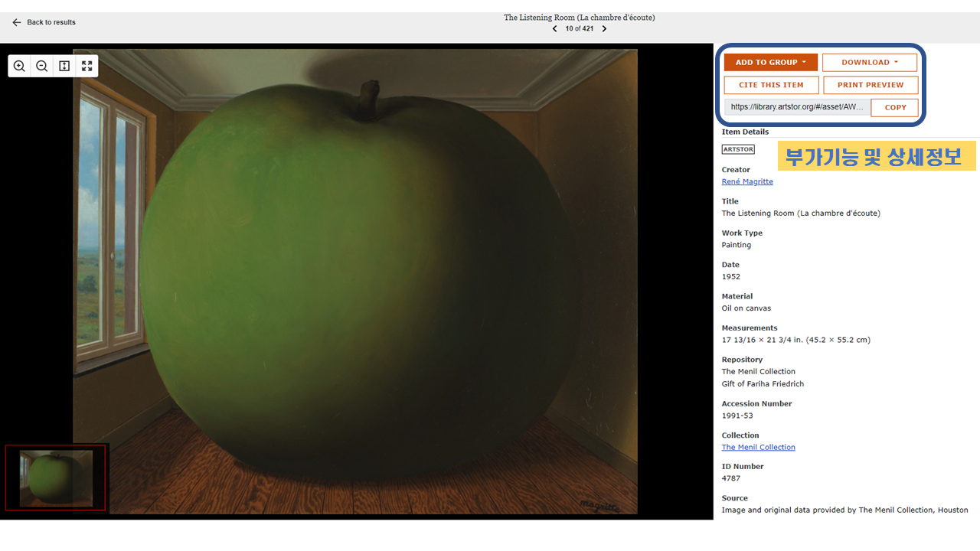Viewport: 980px width, 551px height.
Task: Click the apple thumbnail navigator
Action: click(x=56, y=478)
